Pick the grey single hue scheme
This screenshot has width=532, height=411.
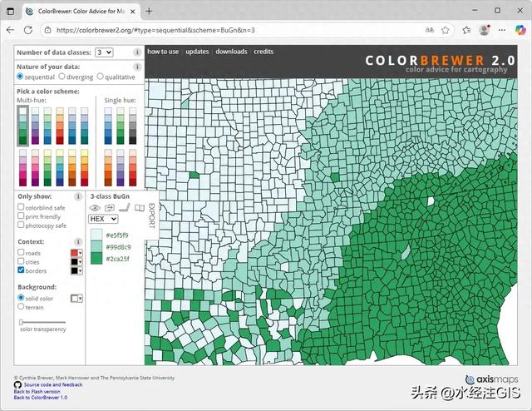[x=133, y=126]
